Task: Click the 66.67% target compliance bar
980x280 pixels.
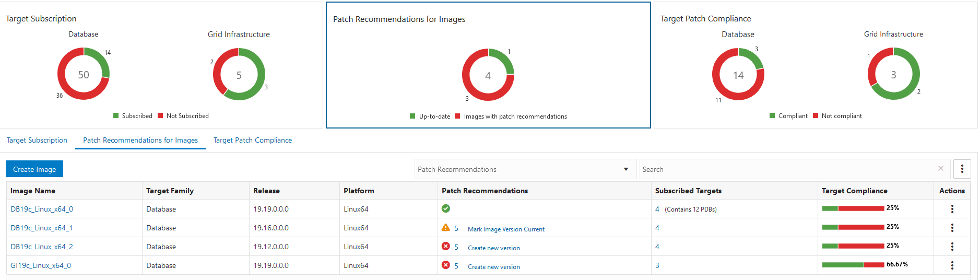Action: 853,265
